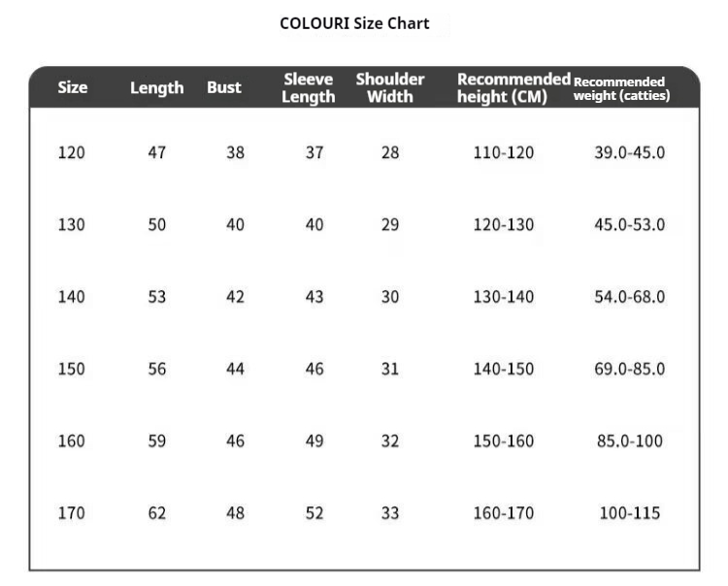Click the Shoulder Width column header

tap(390, 87)
